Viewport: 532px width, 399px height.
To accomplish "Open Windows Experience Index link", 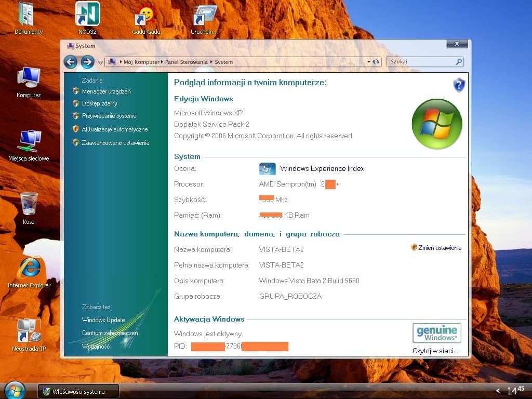I will (x=322, y=169).
